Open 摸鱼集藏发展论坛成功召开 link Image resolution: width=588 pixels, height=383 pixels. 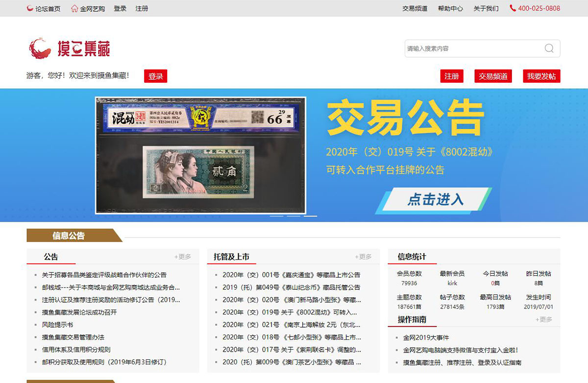(79, 312)
